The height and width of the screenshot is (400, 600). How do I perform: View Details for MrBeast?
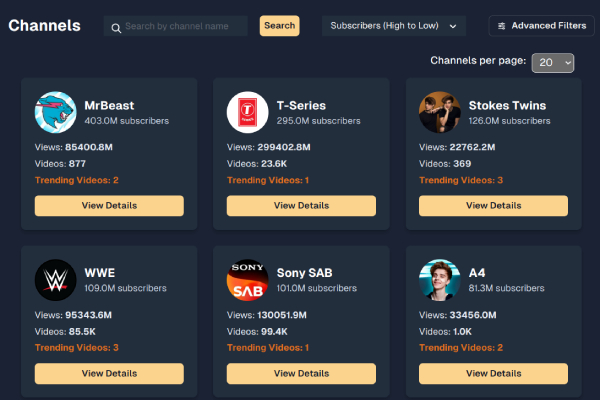pyautogui.click(x=109, y=206)
